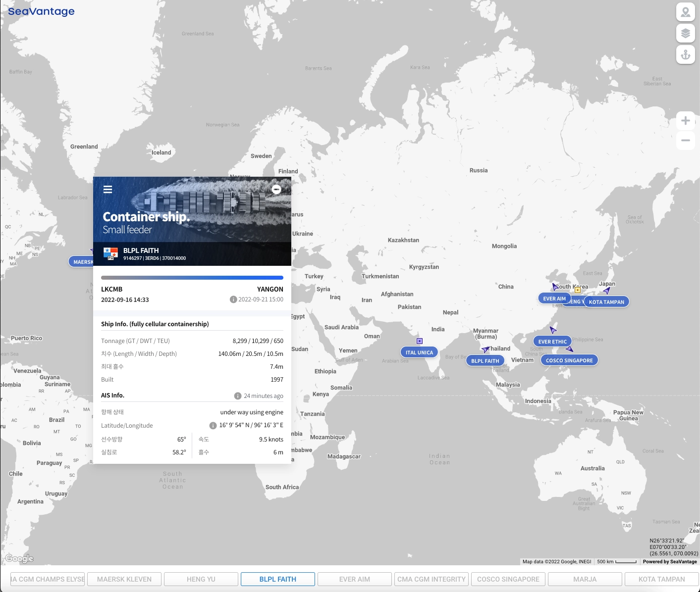Click the KOTA TAMPAN map label
Viewport: 700px width, 592px height.
[606, 302]
